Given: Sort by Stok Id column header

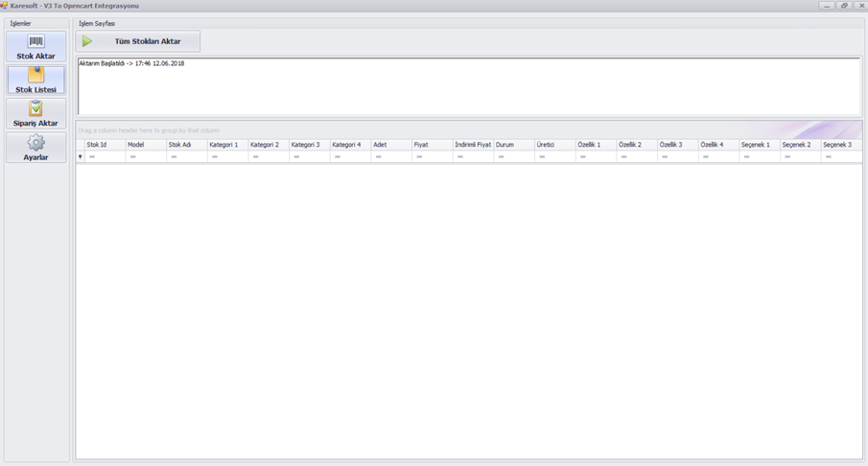Looking at the screenshot, I should 105,145.
